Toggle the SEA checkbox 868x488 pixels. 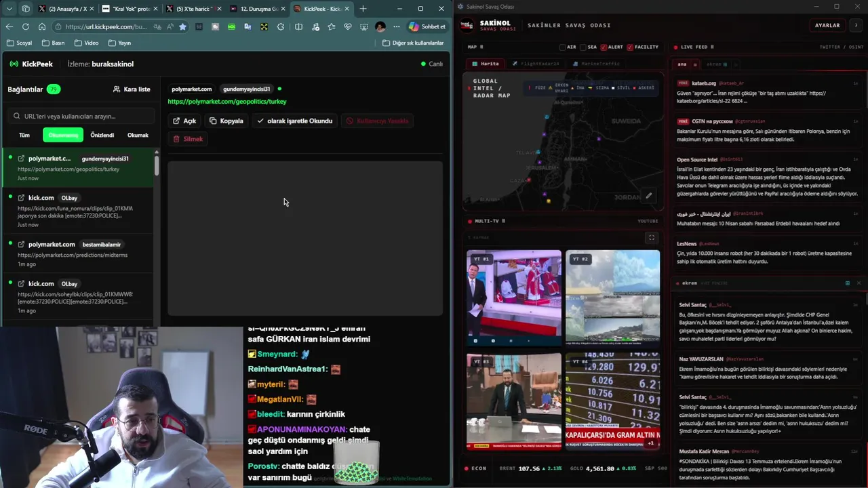[x=584, y=47]
